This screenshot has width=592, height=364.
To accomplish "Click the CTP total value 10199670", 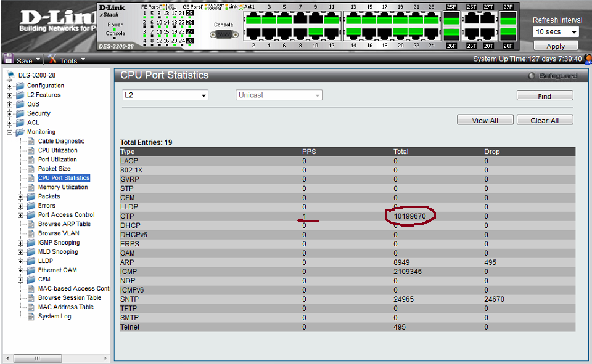I will pyautogui.click(x=409, y=216).
